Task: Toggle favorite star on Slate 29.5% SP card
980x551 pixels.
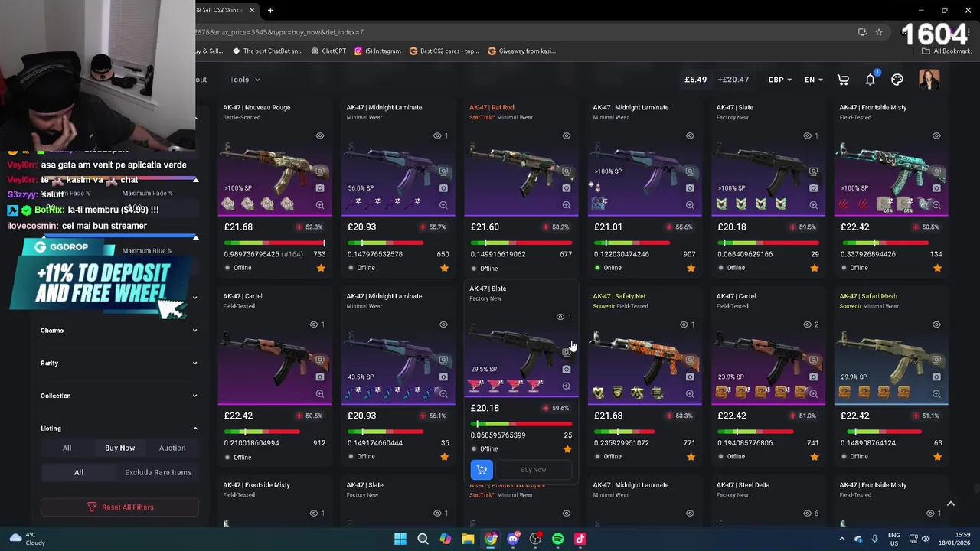Action: tap(567, 449)
